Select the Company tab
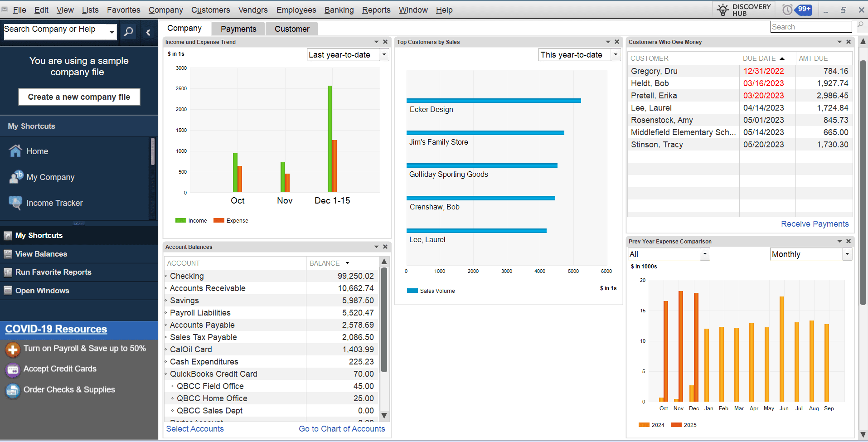 [184, 28]
